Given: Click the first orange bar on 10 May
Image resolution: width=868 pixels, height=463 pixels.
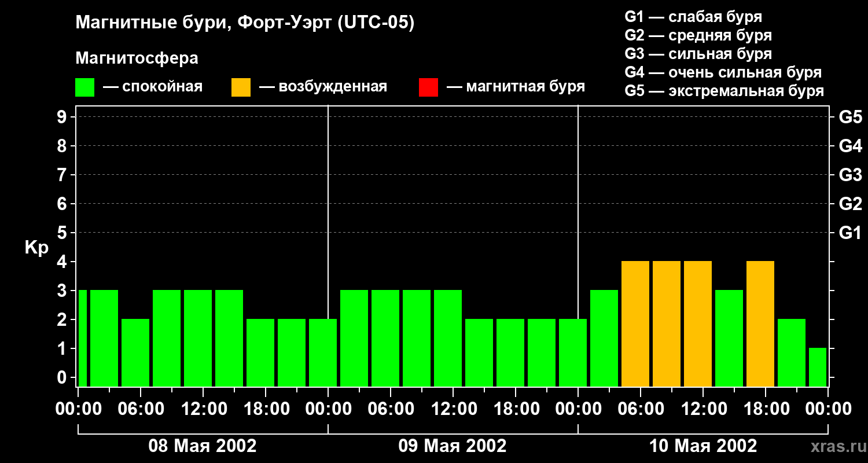Looking at the screenshot, I should point(635,324).
